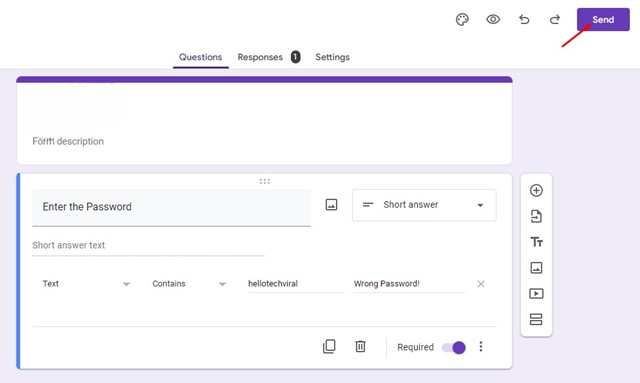Open the Responses tab
The height and width of the screenshot is (383, 640).
(260, 57)
